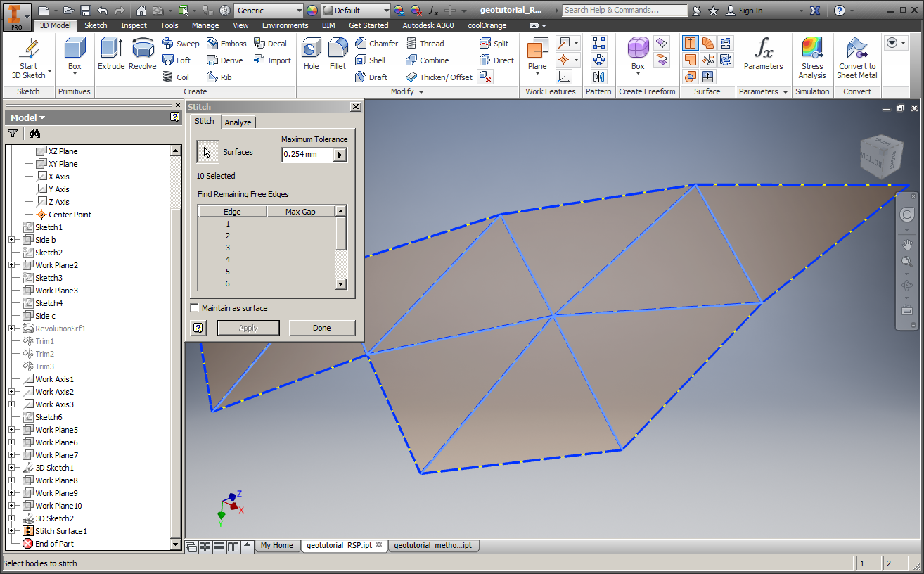The image size is (924, 574).
Task: Switch to the Sketch ribbon tab
Action: point(96,25)
